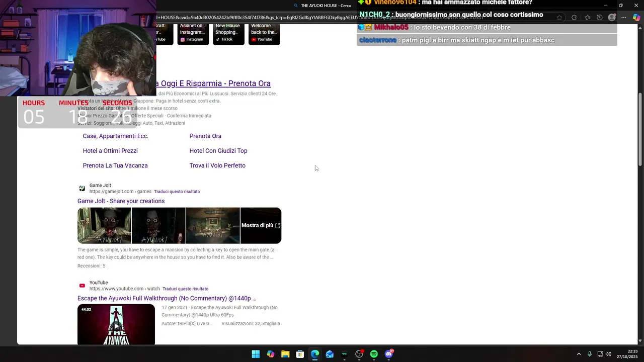Open the first Ayuwoki game screenshot
Screen dimensions: 644x362
(x=104, y=226)
